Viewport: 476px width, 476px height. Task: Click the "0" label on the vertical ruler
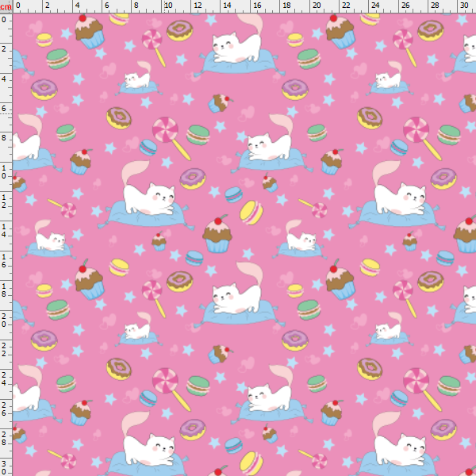pyautogui.click(x=4, y=20)
